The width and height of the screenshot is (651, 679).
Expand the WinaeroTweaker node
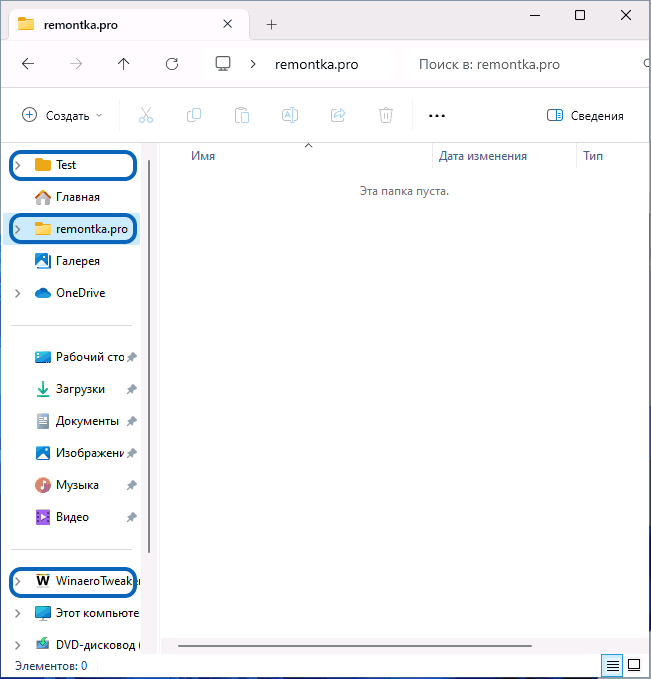(18, 581)
